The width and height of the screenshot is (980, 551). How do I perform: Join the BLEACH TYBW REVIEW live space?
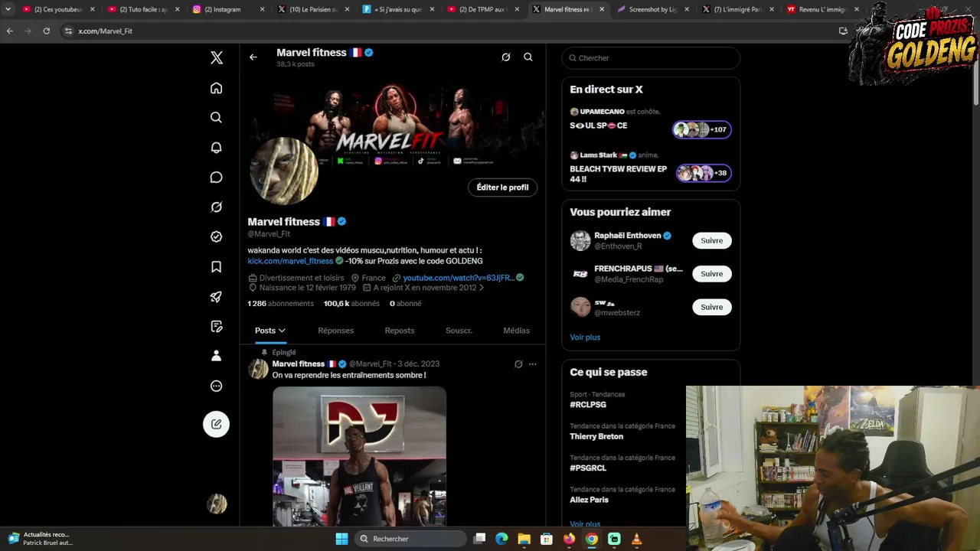651,168
